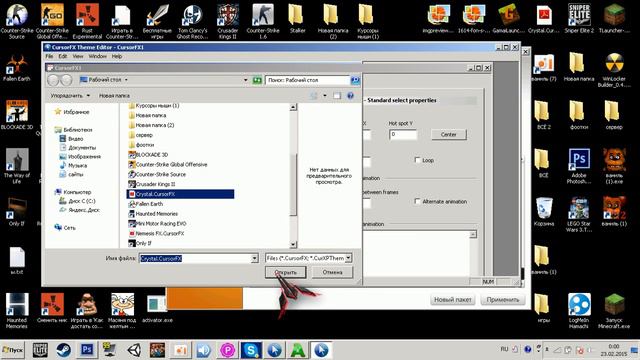Enable Alternate animation checkbox
This screenshot has width=640, height=360.
[x=417, y=201]
